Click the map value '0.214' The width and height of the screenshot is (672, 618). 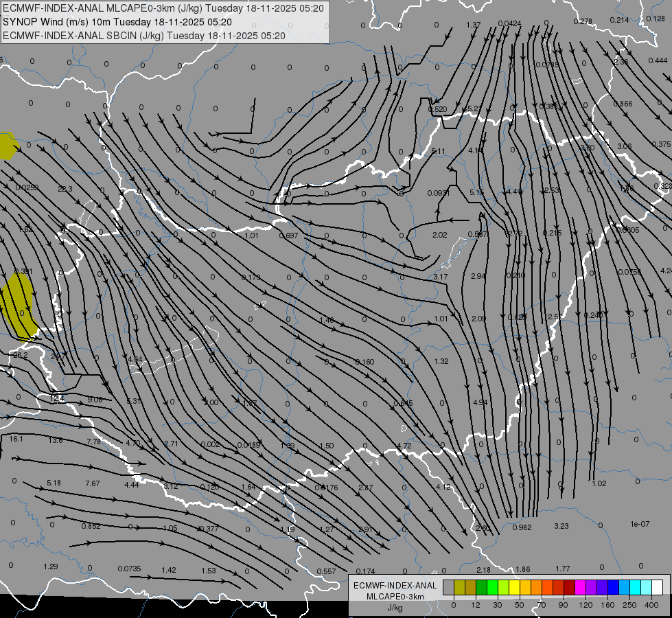click(620, 20)
